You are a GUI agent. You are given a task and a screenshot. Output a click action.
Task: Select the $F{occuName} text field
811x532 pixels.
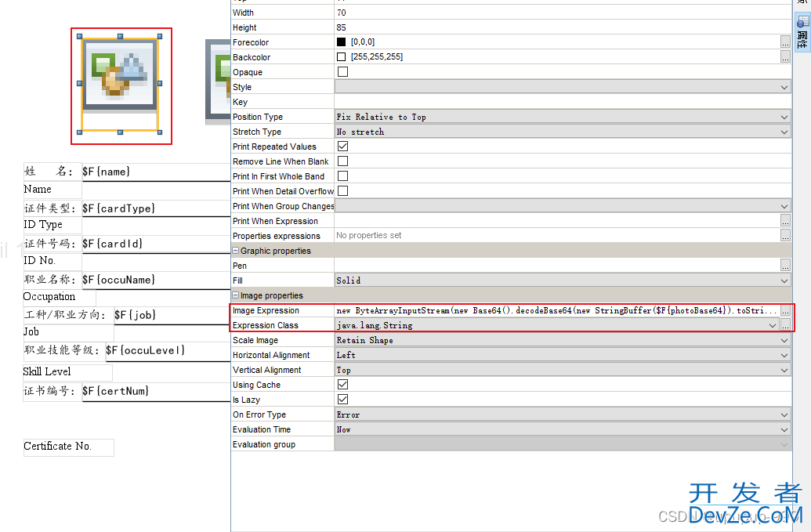click(156, 280)
